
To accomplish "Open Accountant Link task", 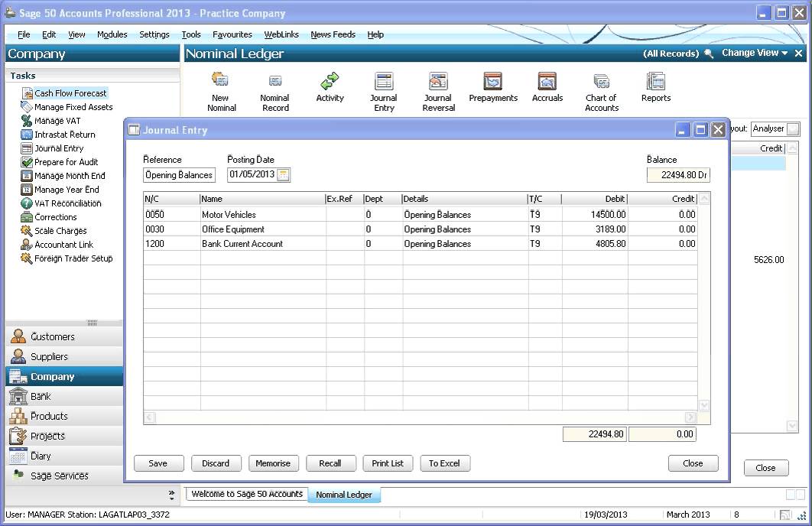I will tap(57, 245).
